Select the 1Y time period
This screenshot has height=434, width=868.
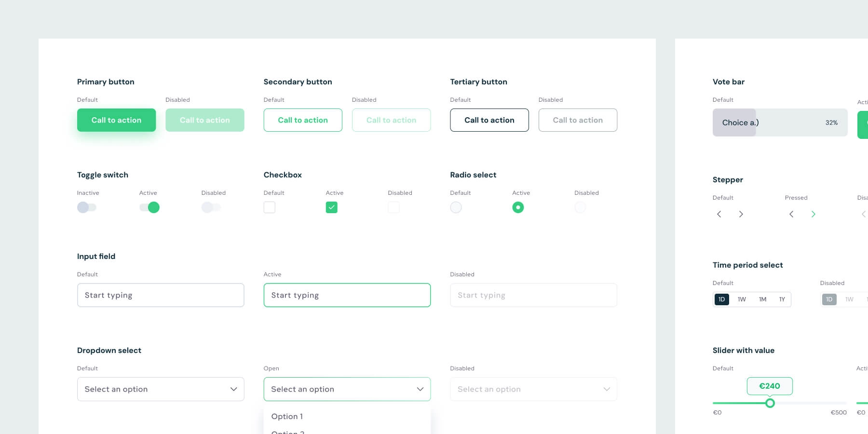[x=782, y=299]
